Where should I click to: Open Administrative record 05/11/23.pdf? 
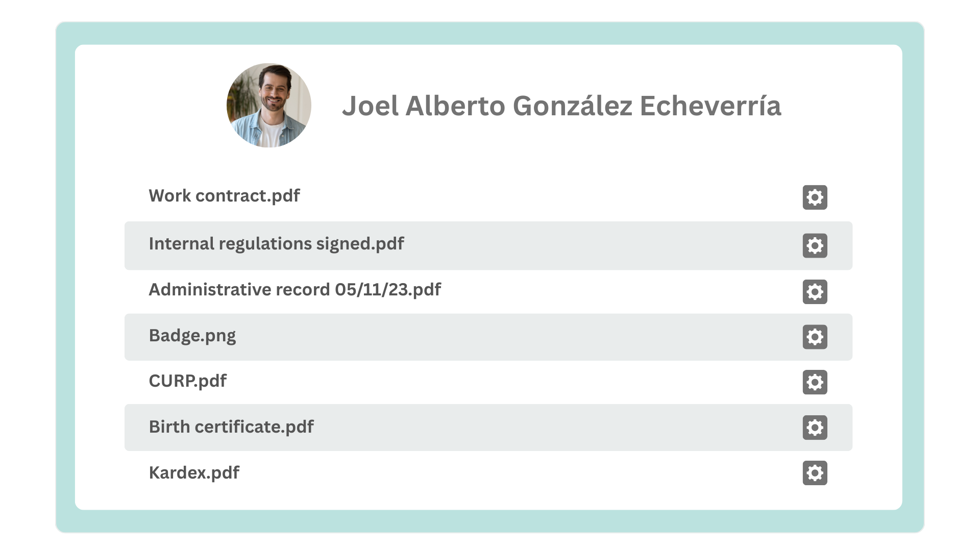[x=295, y=290]
